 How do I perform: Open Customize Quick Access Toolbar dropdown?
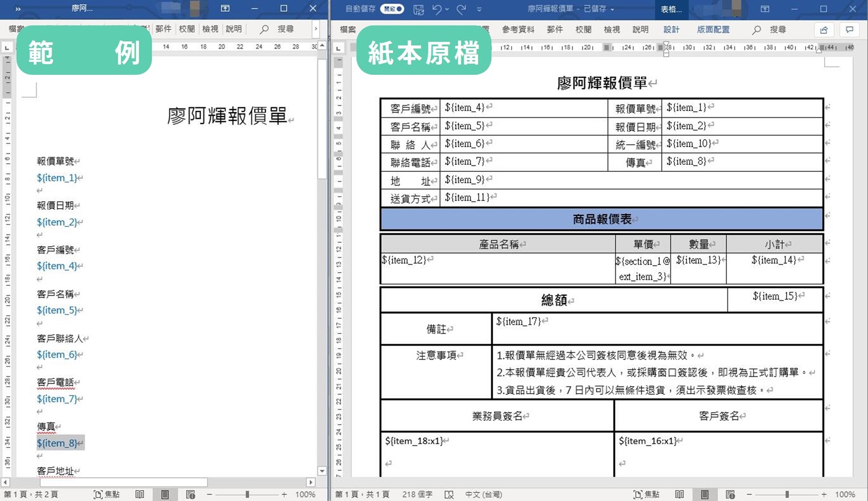(479, 9)
